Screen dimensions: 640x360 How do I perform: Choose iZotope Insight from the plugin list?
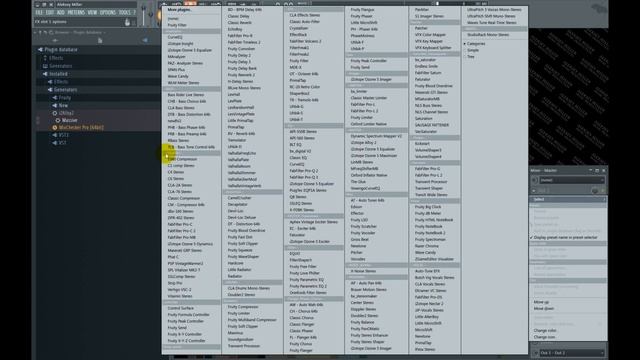click(180, 44)
